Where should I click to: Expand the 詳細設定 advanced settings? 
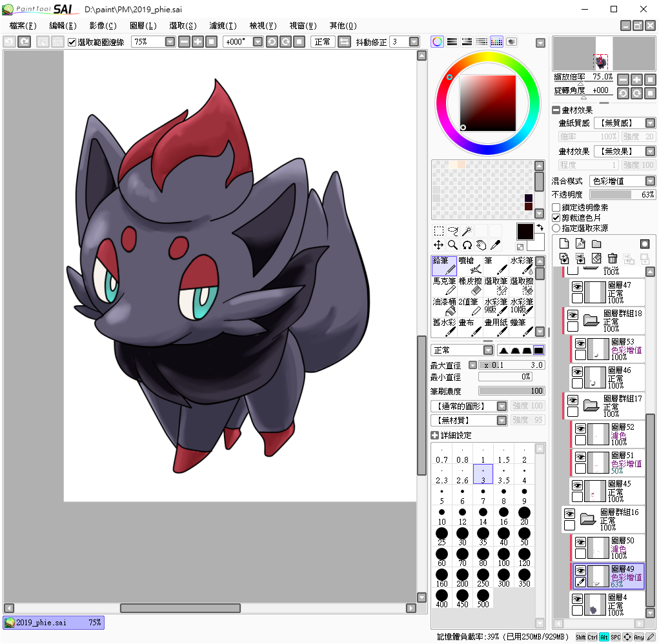point(434,435)
